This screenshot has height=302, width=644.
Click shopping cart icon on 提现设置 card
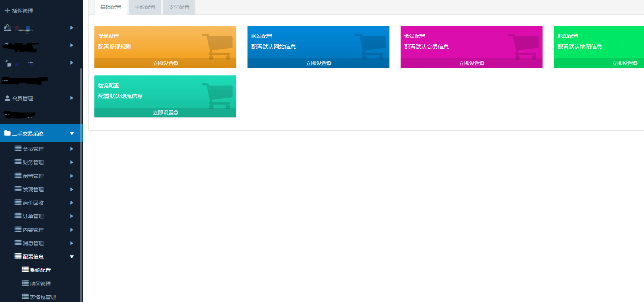point(217,47)
